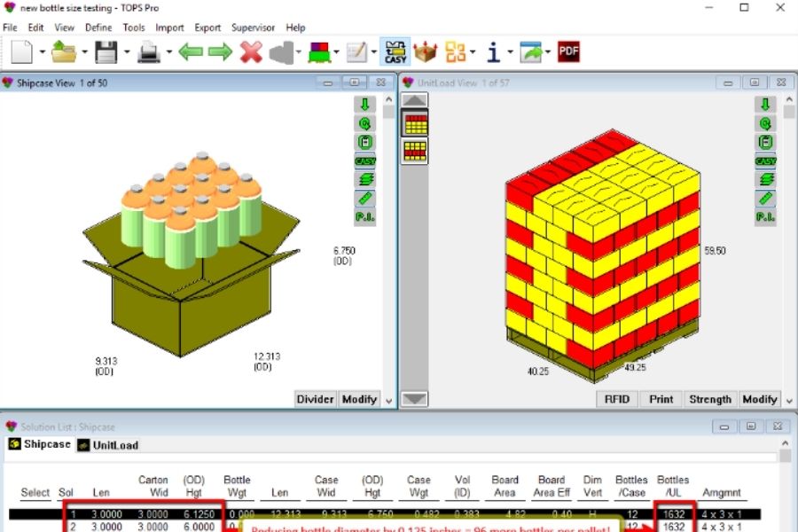Click the PDF export icon

pos(568,52)
